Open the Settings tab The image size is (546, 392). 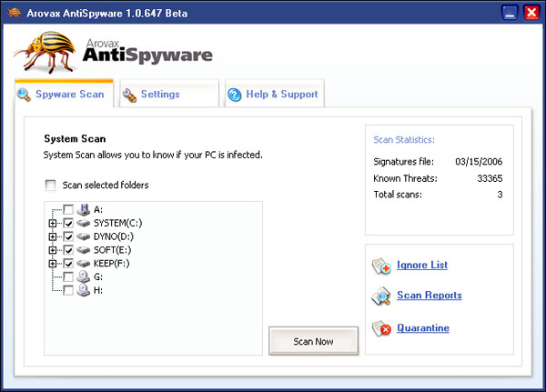tap(169, 94)
